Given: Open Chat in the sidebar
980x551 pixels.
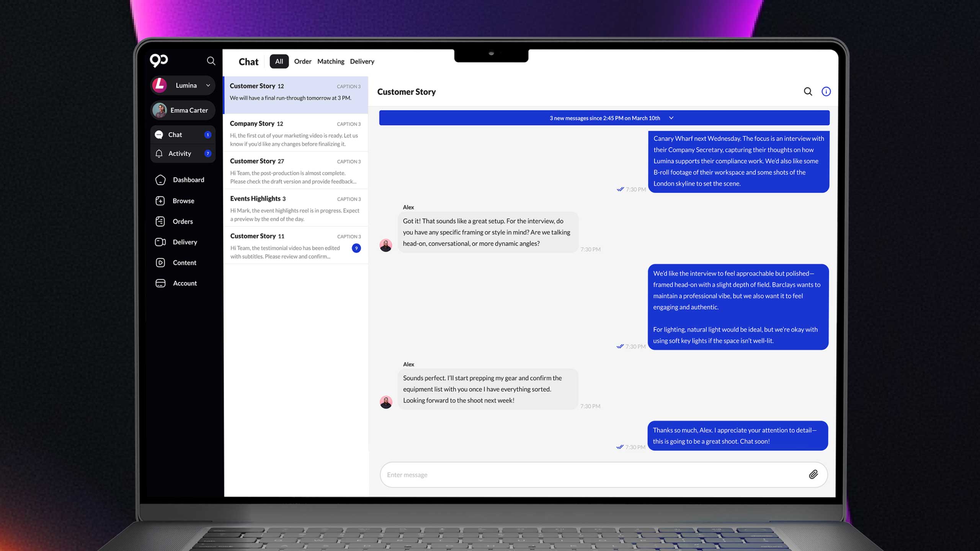Looking at the screenshot, I should pos(183,135).
